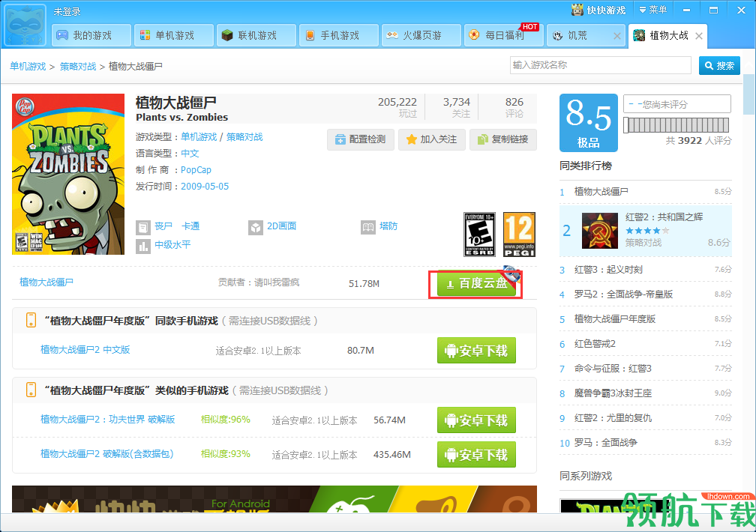756x532 pixels.
Task: Click the 2009-05-05 release date link
Action: click(205, 186)
